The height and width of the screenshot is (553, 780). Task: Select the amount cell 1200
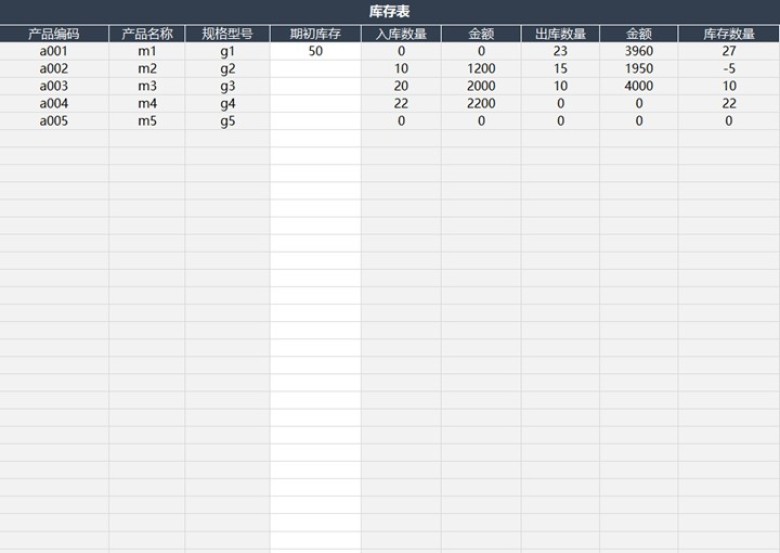click(481, 69)
